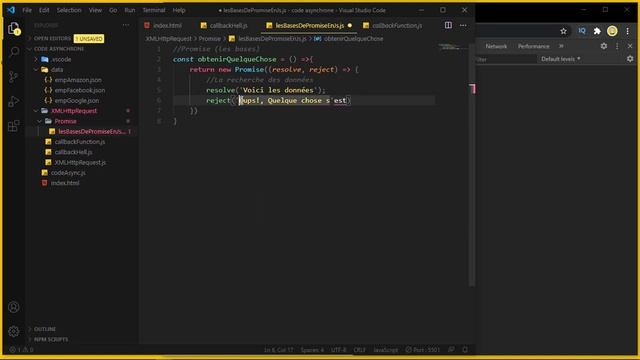
Task: Switch to DevTools Network tab
Action: pyautogui.click(x=496, y=46)
